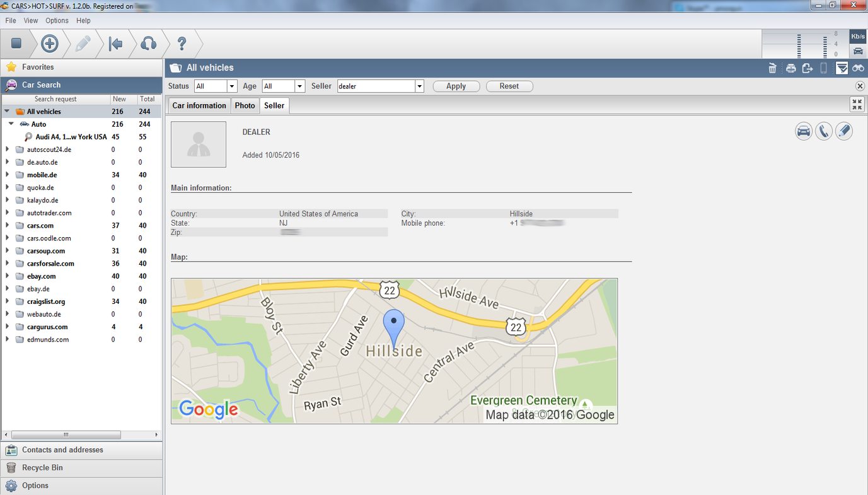The image size is (868, 495).
Task: Apply the current filters
Action: pyautogui.click(x=456, y=86)
